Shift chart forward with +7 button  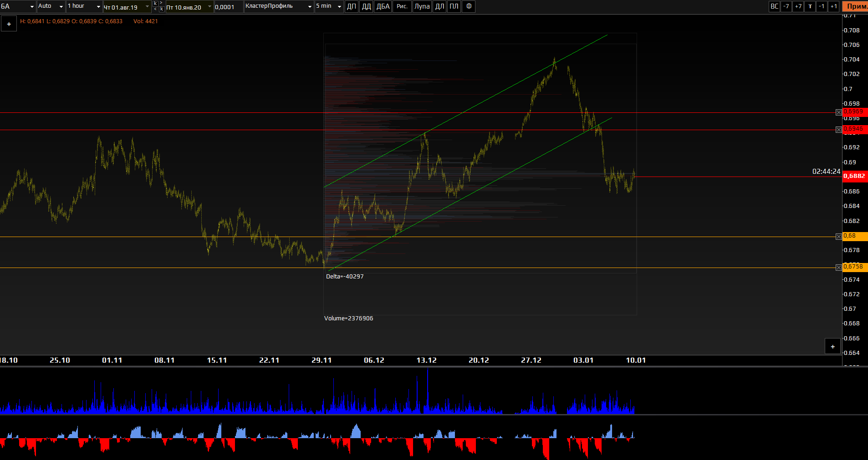click(798, 6)
